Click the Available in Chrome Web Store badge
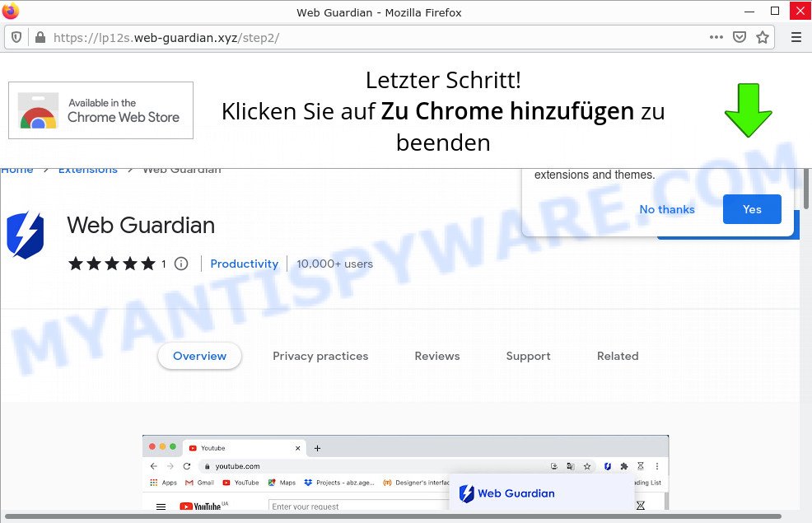The width and height of the screenshot is (812, 523). (101, 110)
